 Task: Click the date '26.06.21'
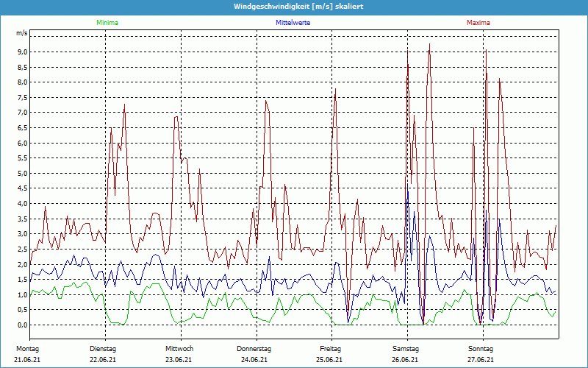[405, 360]
